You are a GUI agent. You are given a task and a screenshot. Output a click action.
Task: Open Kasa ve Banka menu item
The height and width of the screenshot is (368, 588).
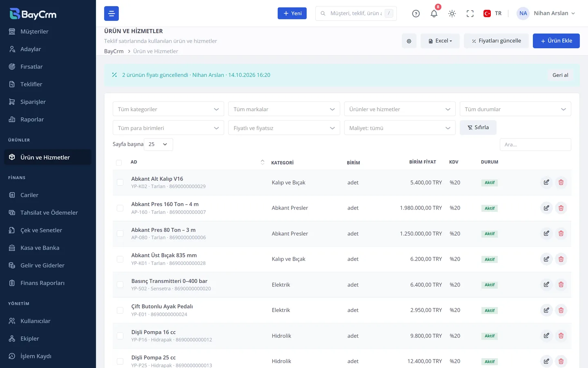48,248
